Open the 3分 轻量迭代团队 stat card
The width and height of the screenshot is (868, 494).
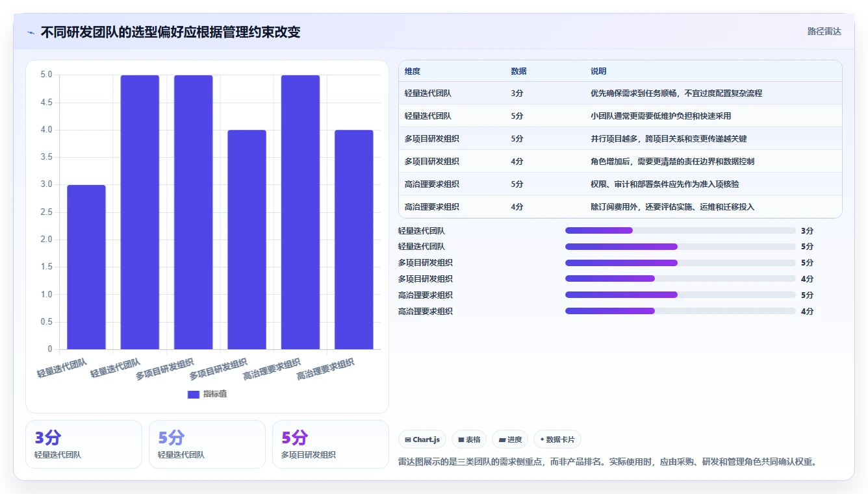pyautogui.click(x=84, y=444)
